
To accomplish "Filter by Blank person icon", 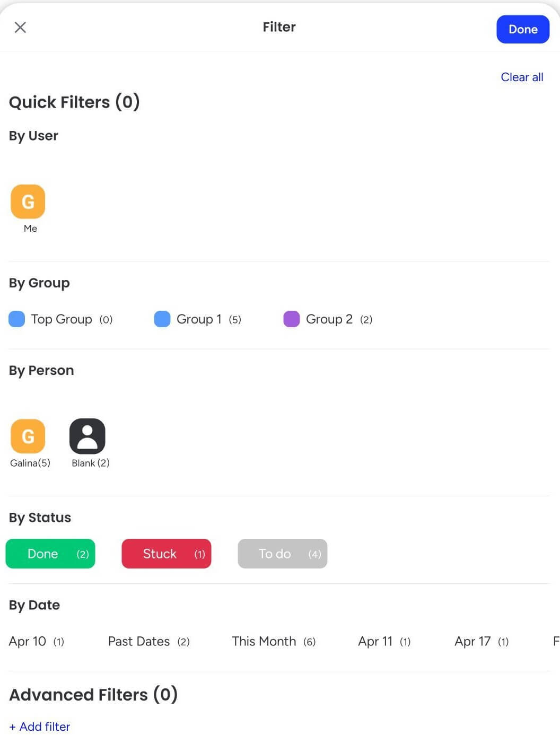I will tap(87, 436).
